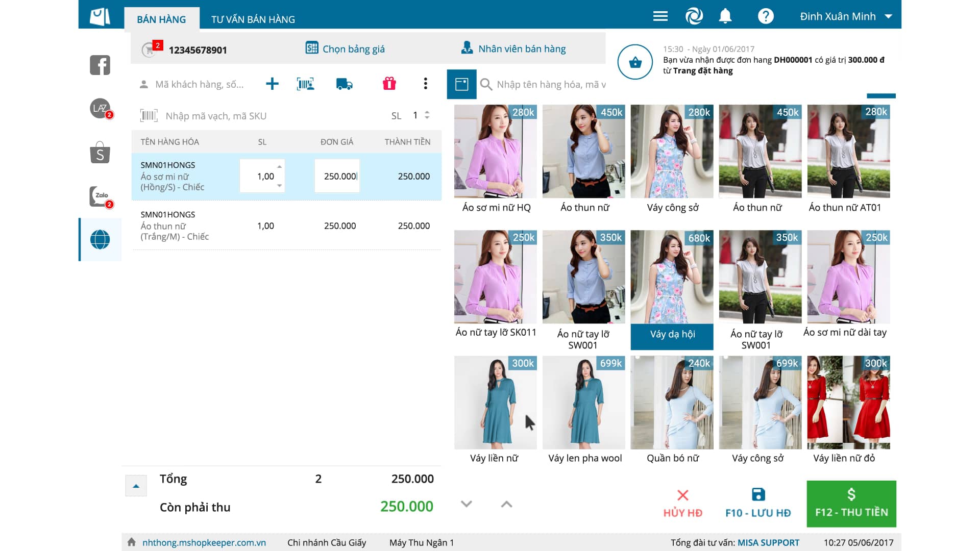The height and width of the screenshot is (551, 980).
Task: Open the barcode scanner for customer lookup
Action: (305, 84)
